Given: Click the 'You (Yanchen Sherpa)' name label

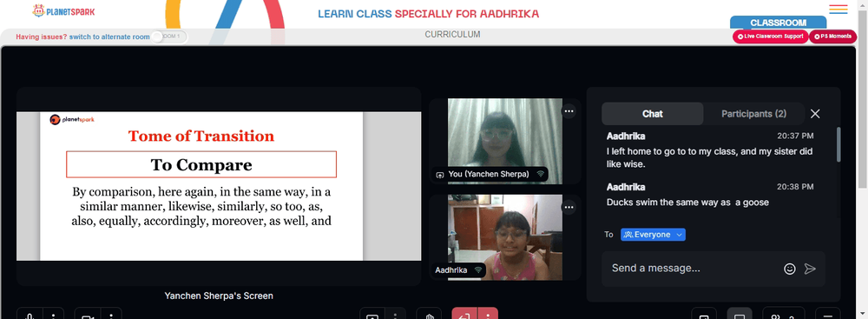Looking at the screenshot, I should pyautogui.click(x=489, y=174).
